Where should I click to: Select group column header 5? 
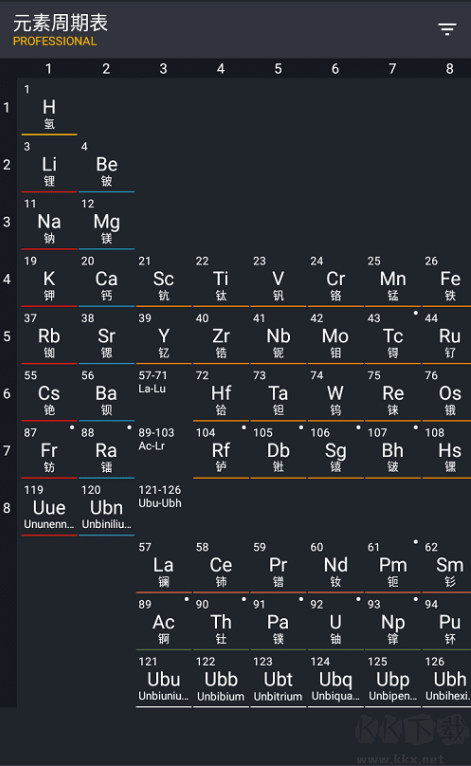pos(278,68)
